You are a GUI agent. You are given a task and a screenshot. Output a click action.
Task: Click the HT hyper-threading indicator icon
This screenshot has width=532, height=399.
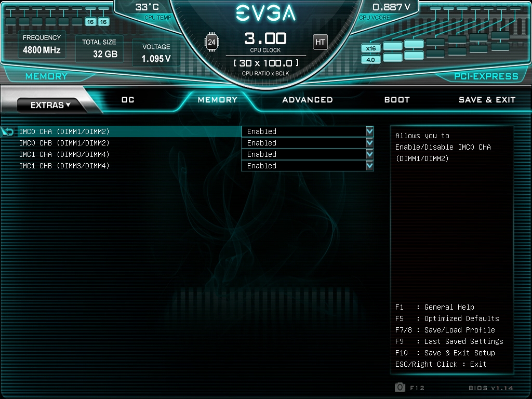point(320,42)
